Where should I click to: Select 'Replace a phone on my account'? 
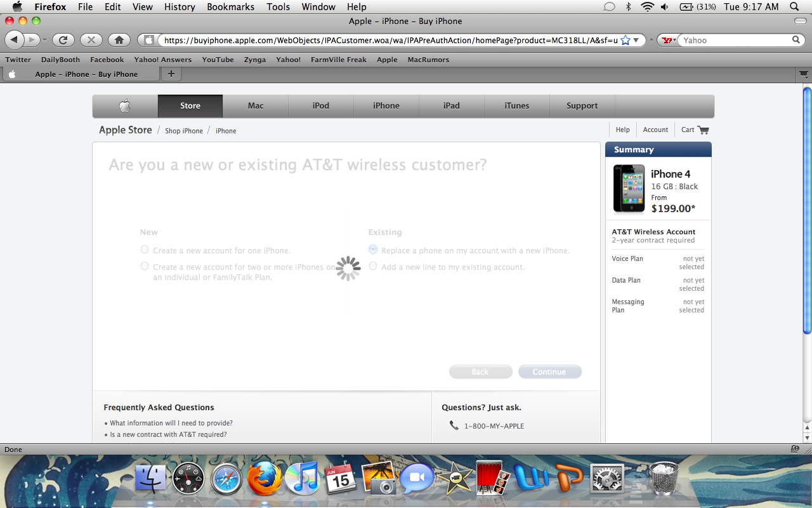pyautogui.click(x=373, y=250)
